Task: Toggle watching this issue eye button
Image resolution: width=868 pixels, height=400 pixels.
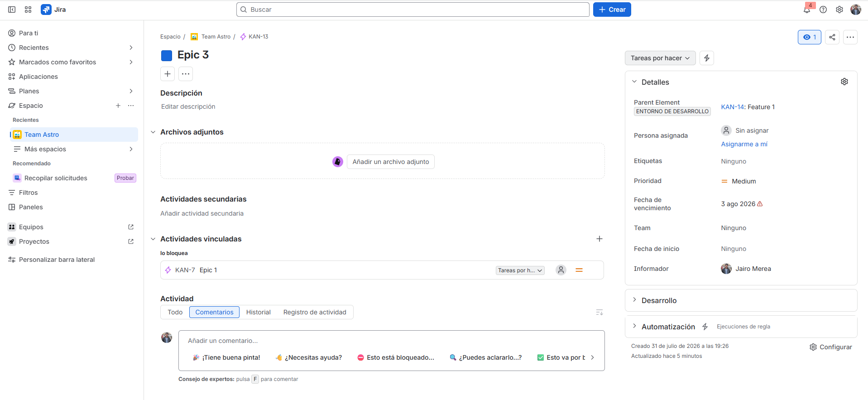Action: point(810,37)
